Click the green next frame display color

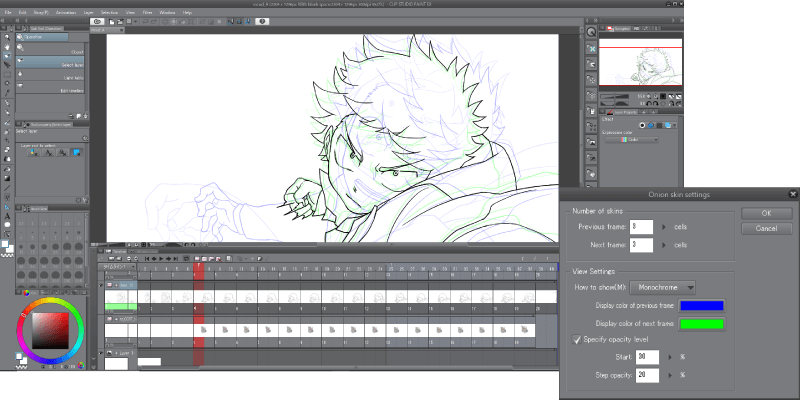[702, 322]
